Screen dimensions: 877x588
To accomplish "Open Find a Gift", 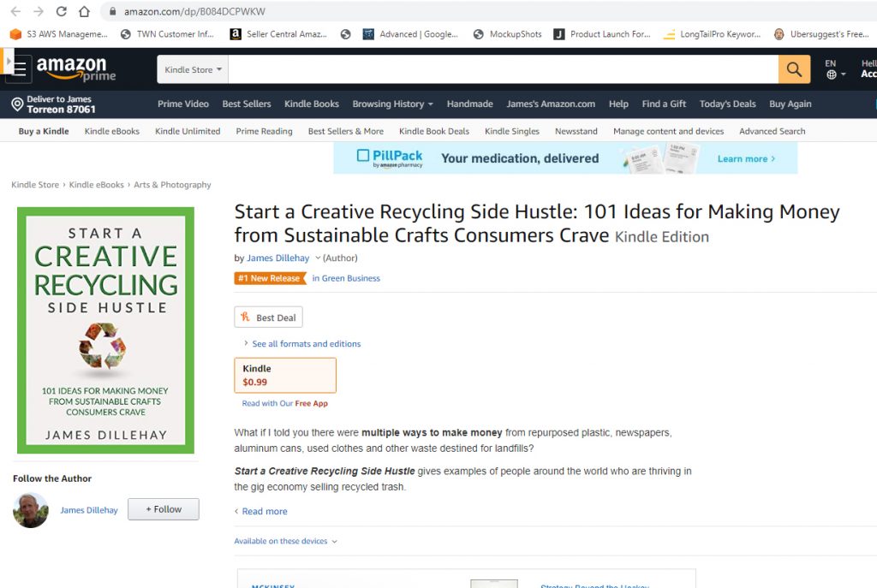I will pyautogui.click(x=664, y=104).
